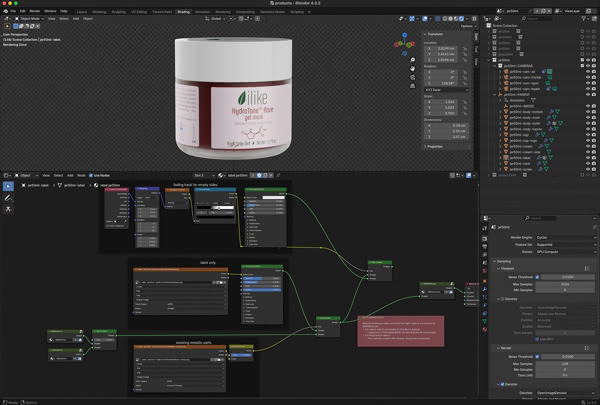This screenshot has height=405, width=600.
Task: Open the Particles properties tab icon
Action: click(485, 297)
